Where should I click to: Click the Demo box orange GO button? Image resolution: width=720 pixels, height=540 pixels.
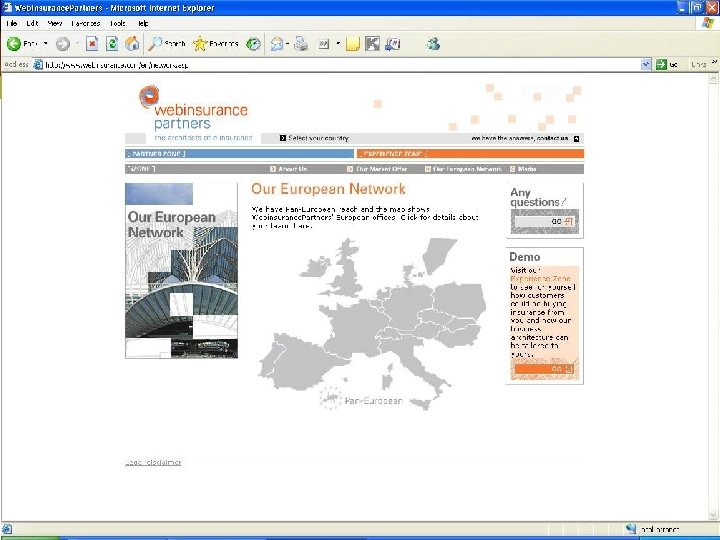(544, 369)
